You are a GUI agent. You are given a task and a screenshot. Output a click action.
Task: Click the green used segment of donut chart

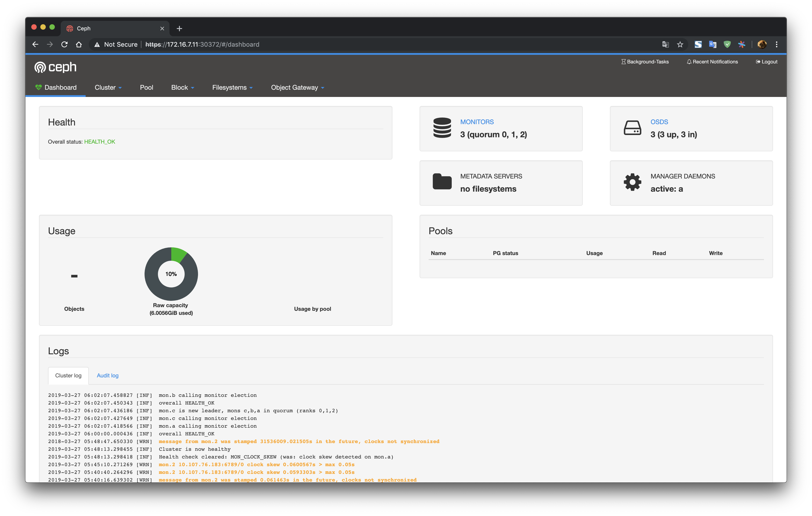pyautogui.click(x=178, y=255)
